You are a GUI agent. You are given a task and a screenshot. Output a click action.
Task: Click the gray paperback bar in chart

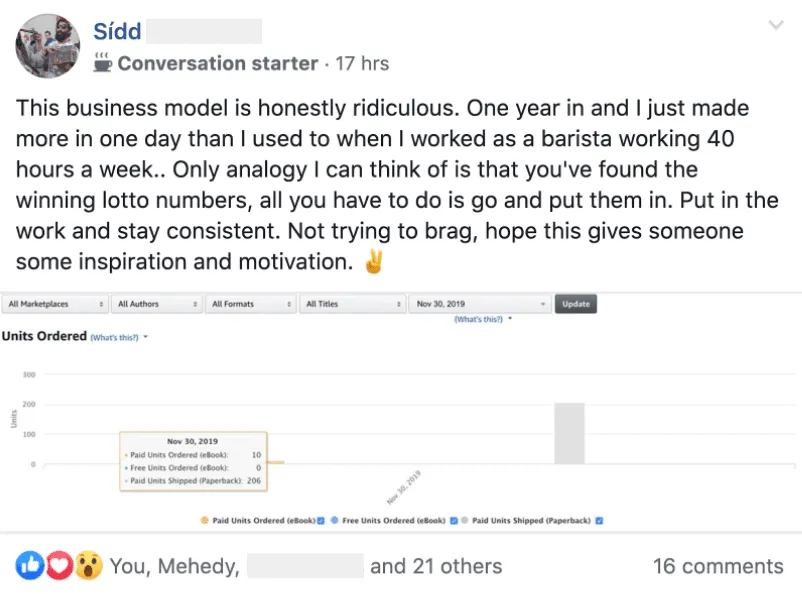pyautogui.click(x=569, y=433)
